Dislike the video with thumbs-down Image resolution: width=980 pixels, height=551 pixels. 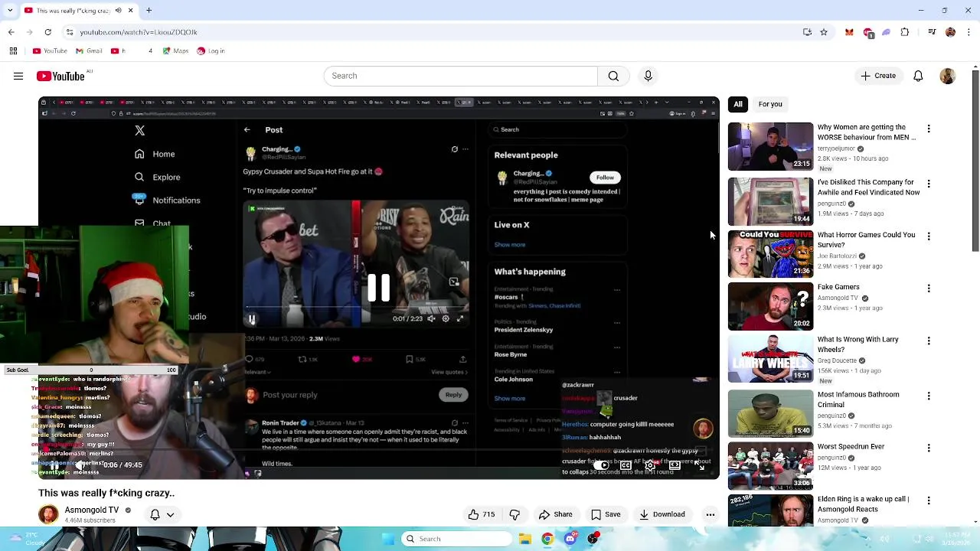click(x=514, y=514)
